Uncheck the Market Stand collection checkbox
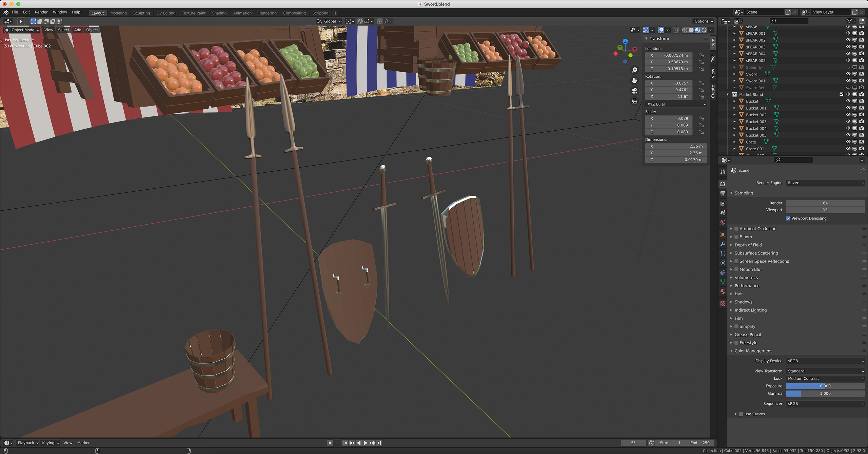 841,94
